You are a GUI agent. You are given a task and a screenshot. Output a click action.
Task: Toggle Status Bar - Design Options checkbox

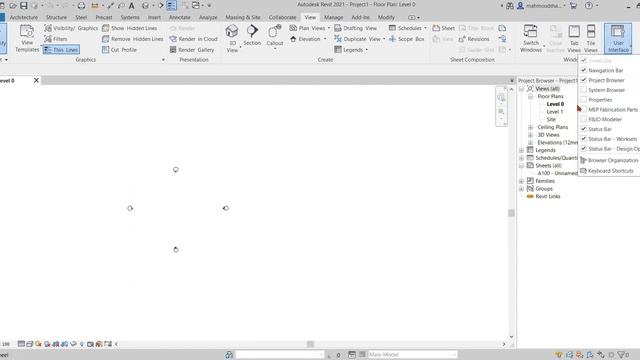(x=584, y=149)
